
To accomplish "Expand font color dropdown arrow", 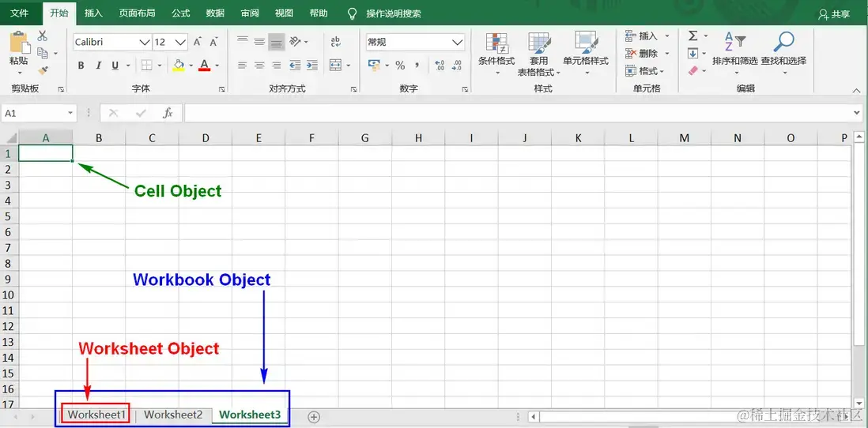I will point(217,66).
